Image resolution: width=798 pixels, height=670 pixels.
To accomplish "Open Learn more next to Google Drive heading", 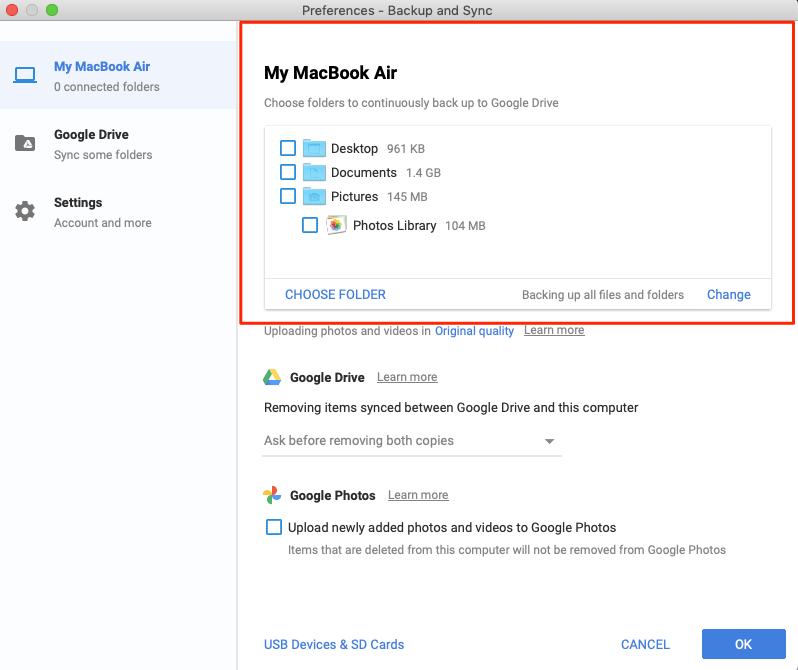I will click(x=407, y=377).
